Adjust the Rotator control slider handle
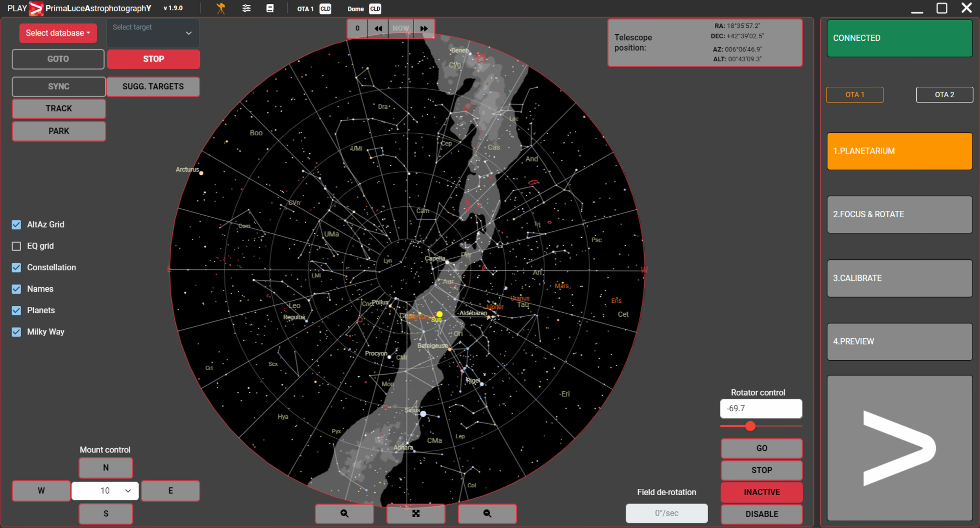Screen dimensions: 980x528 coord(750,426)
